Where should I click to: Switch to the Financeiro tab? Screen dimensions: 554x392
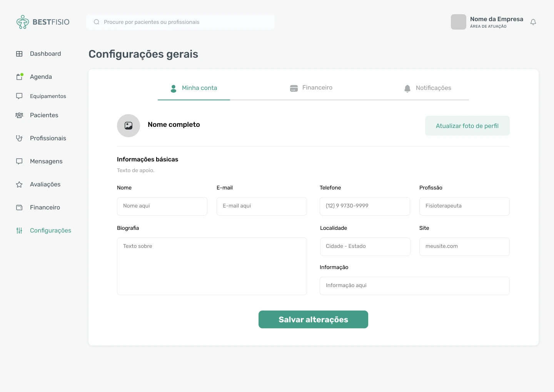pyautogui.click(x=311, y=88)
